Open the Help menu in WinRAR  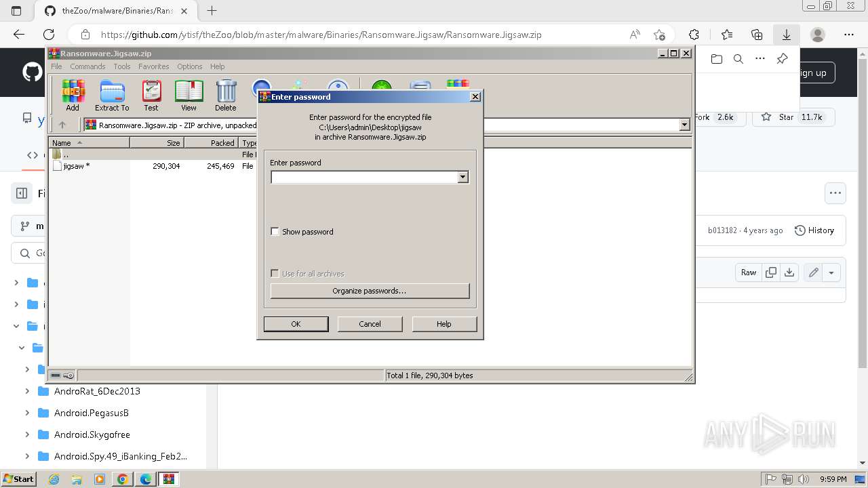click(x=217, y=66)
